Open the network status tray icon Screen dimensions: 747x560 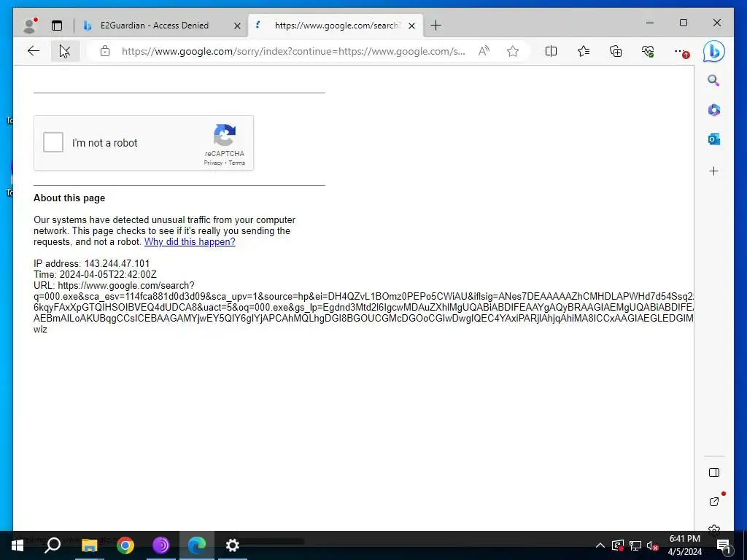pyautogui.click(x=635, y=545)
